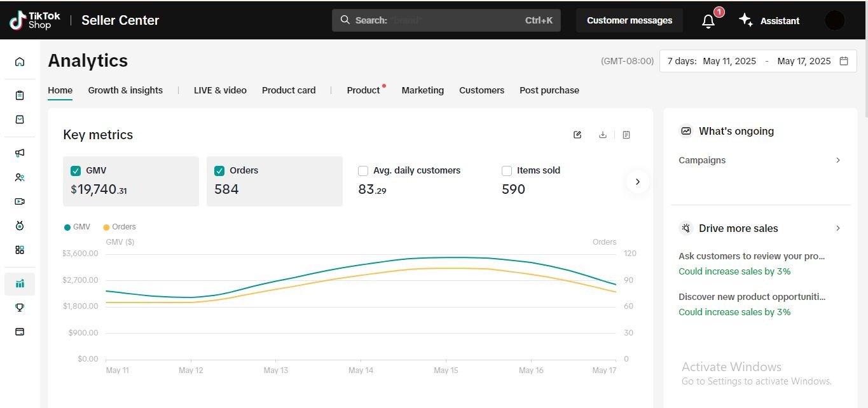Screen dimensions: 868x408
Task: Open the LIVE camera sidebar icon
Action: 20,201
